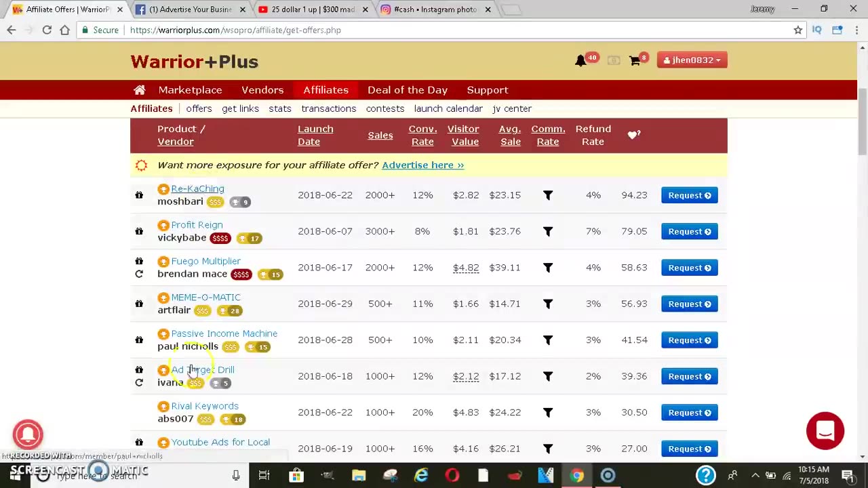Click the gift icon in MEME-O-MATIC row
868x488 pixels.
pyautogui.click(x=139, y=304)
